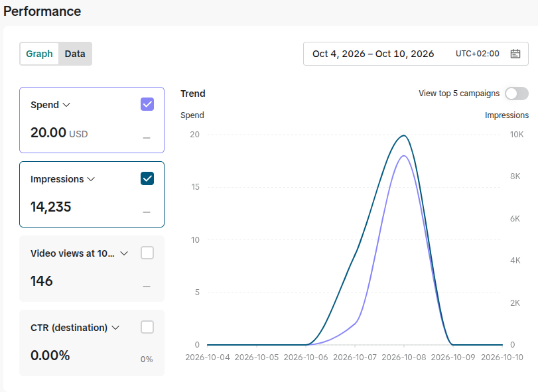Click the 2026-10-05 axis date label
This screenshot has width=538, height=392.
[257, 358]
